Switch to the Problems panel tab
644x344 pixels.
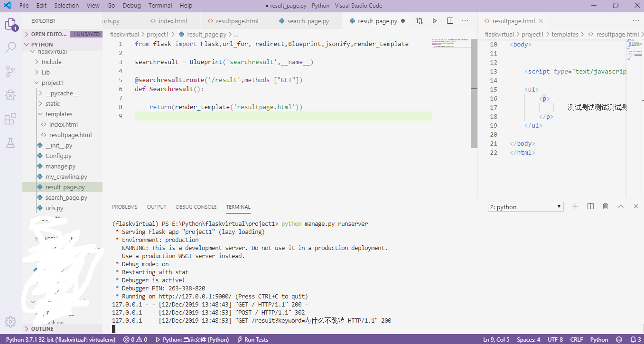pos(125,207)
